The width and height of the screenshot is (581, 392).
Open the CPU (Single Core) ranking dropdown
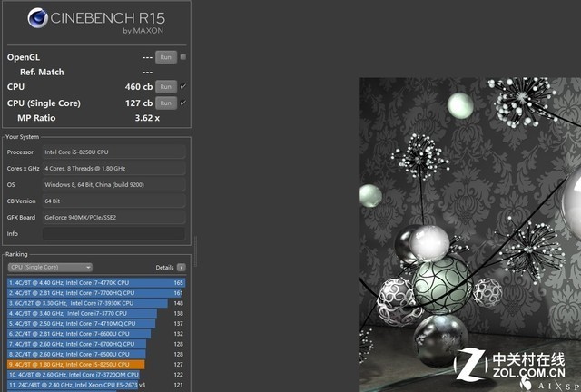coord(50,267)
